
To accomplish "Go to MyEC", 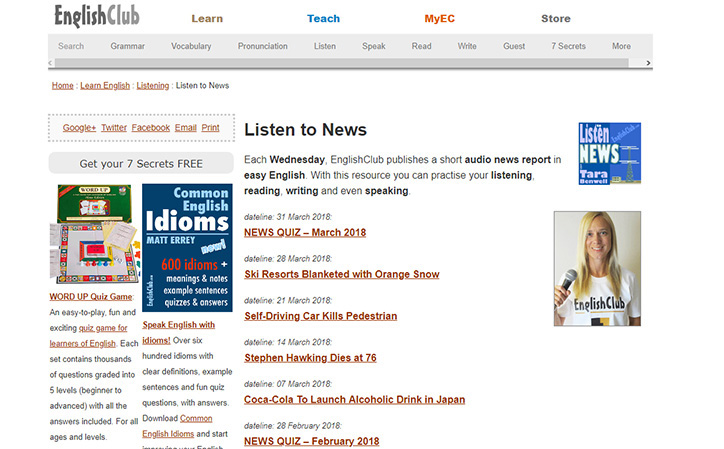I will (x=440, y=18).
